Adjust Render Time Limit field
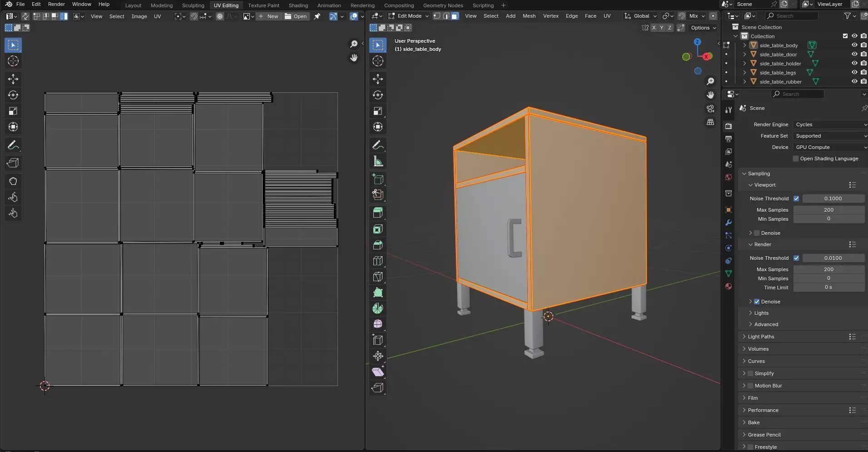The width and height of the screenshot is (868, 452). (829, 288)
